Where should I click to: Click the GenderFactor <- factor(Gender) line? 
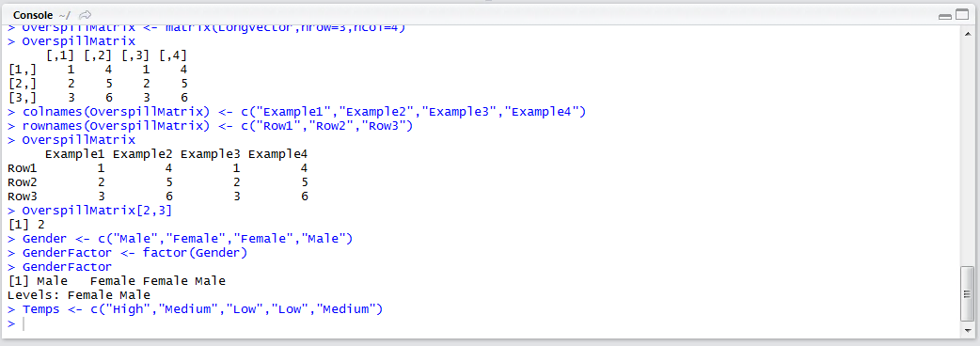[128, 253]
